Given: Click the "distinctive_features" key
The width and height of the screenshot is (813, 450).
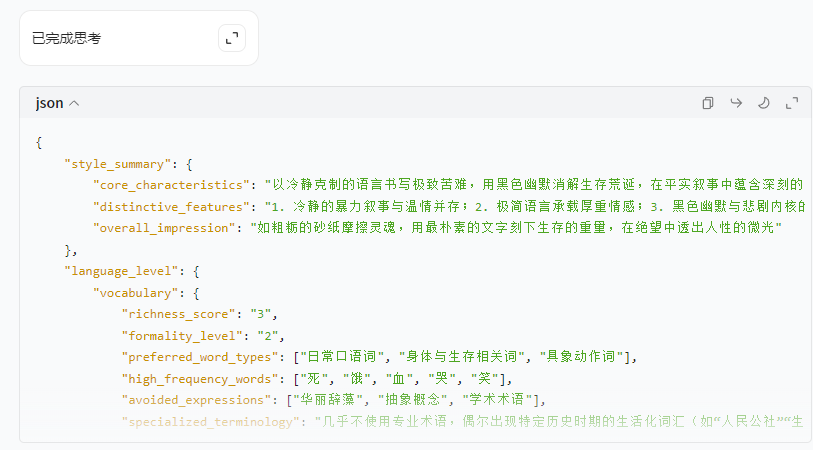Looking at the screenshot, I should 171,207.
